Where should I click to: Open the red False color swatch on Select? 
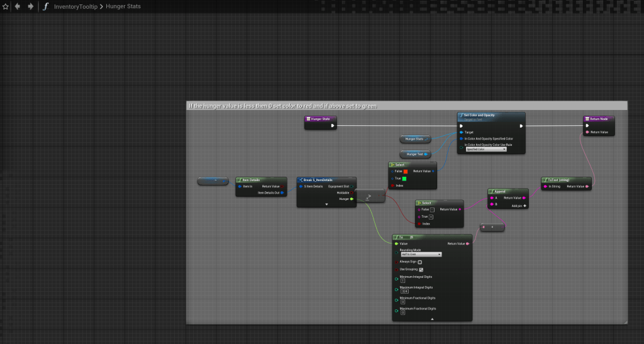[406, 171]
